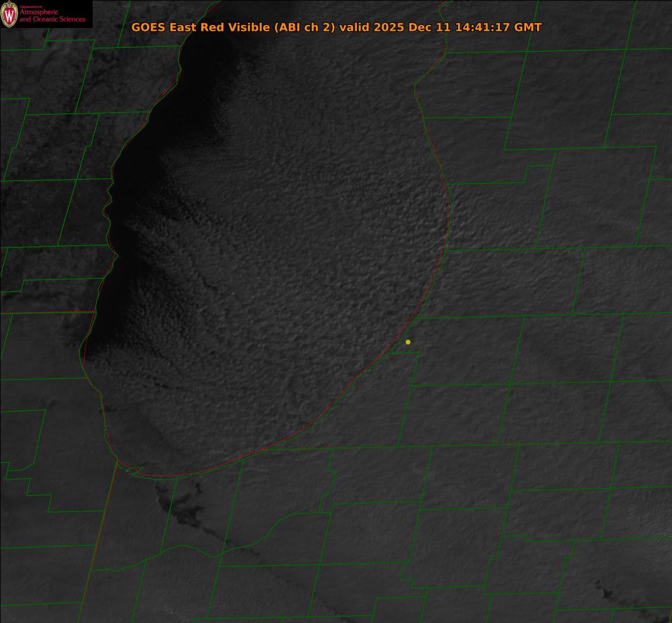Click the Atmospheric and Oceanic Sciences text
Image resolution: width=672 pixels, height=623 pixels.
[x=52, y=15]
